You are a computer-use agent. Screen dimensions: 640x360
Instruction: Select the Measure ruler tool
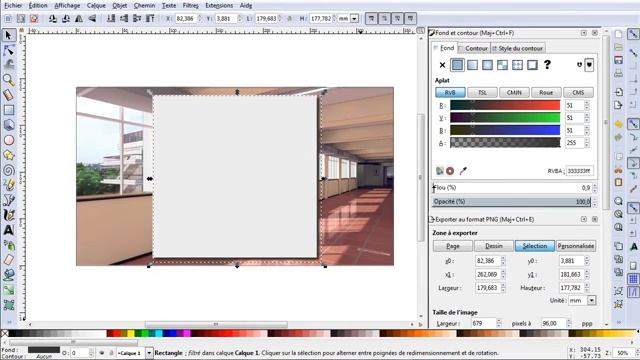pyautogui.click(x=9, y=95)
